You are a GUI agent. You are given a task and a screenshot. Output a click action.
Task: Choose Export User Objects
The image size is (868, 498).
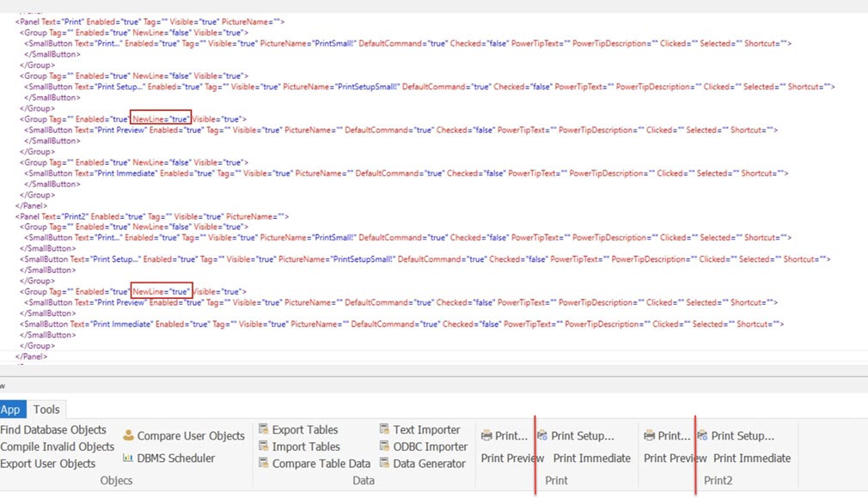pyautogui.click(x=48, y=464)
